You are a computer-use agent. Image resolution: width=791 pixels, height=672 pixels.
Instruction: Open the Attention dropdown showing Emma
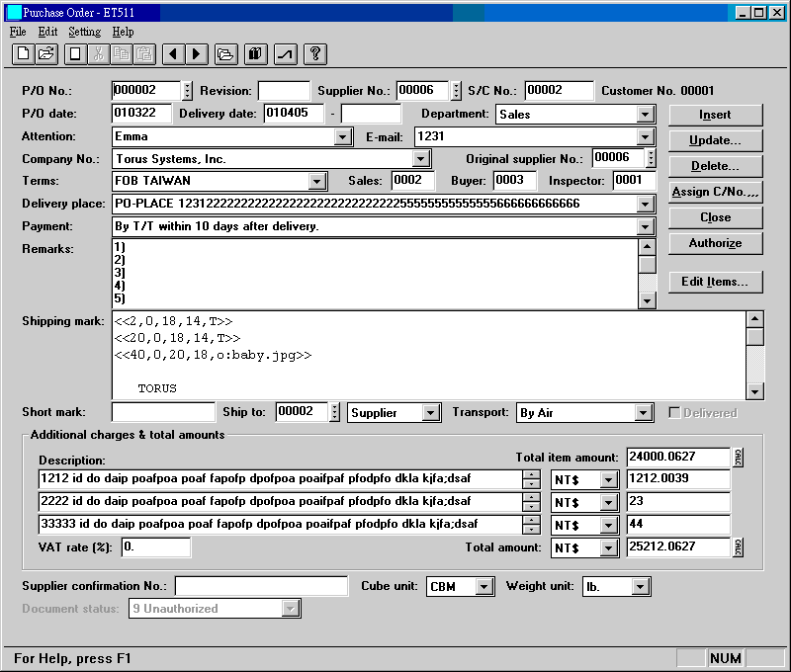342,137
